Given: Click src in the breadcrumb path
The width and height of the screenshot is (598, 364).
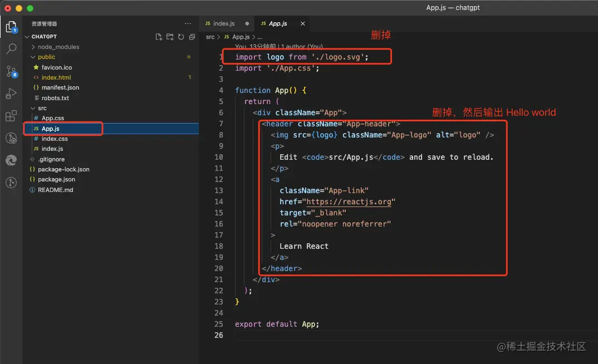Looking at the screenshot, I should pos(210,37).
